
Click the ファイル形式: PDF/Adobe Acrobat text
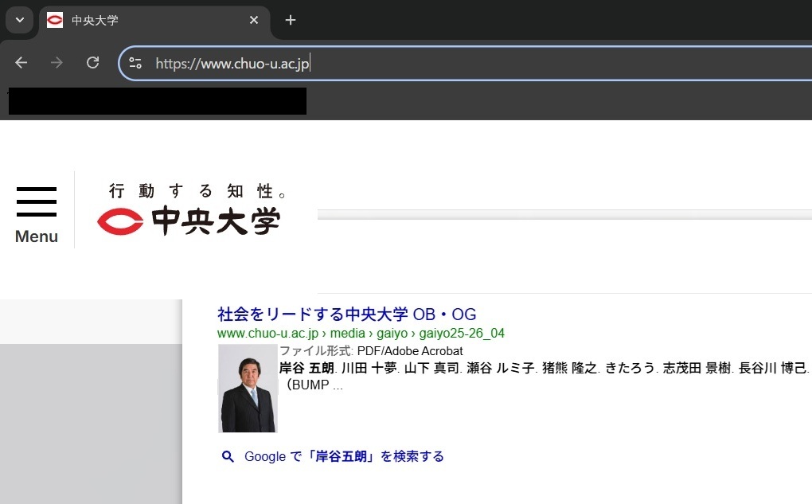click(371, 350)
